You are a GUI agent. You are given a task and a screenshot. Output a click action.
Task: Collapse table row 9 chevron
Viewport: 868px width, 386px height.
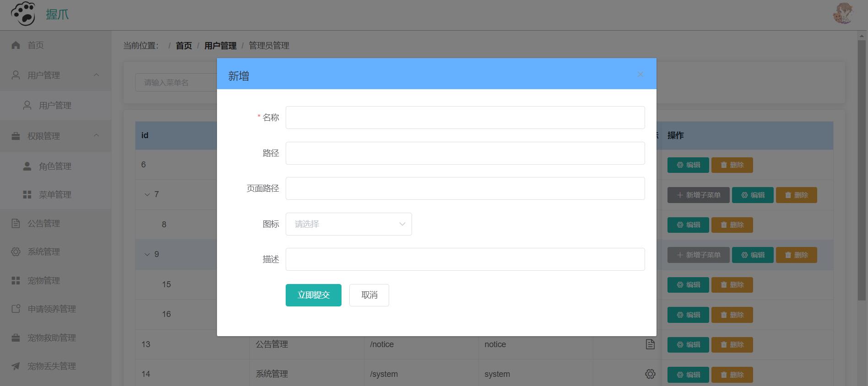point(147,254)
